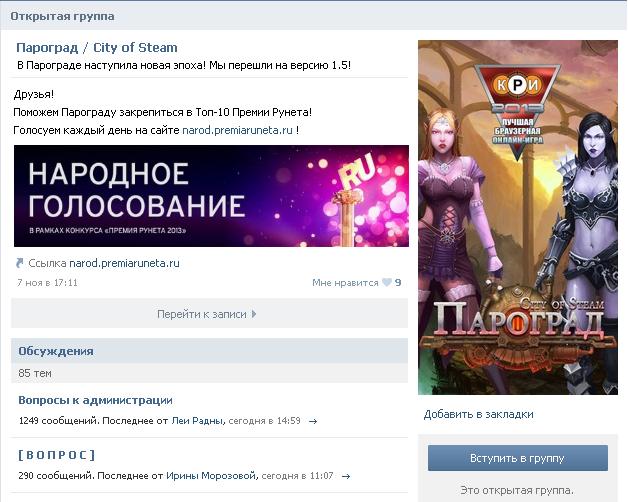Join the group via Вступить в группу
The image size is (628, 502).
pyautogui.click(x=517, y=458)
